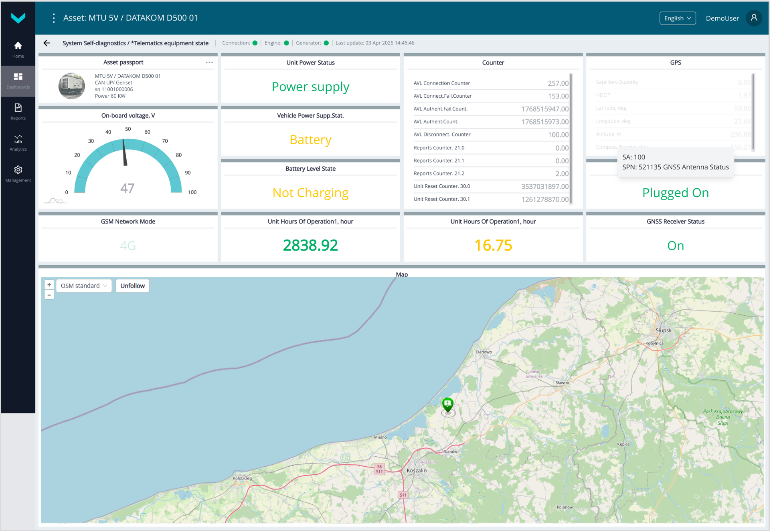
Task: Open the Dashboards sidebar section
Action: [18, 81]
